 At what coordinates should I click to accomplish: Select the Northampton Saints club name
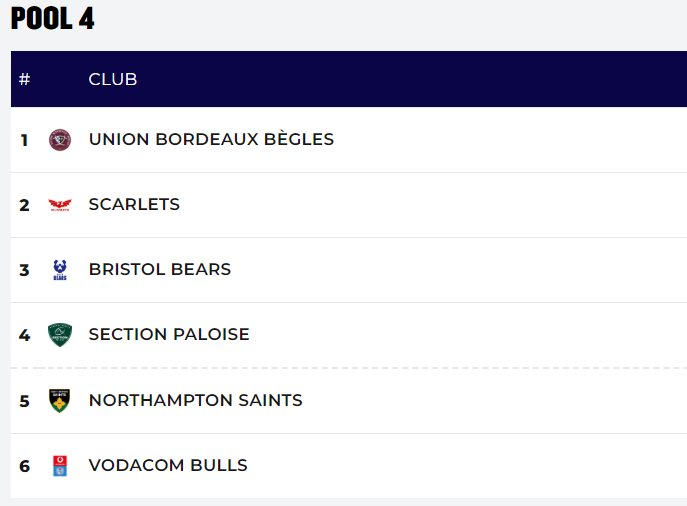point(195,400)
